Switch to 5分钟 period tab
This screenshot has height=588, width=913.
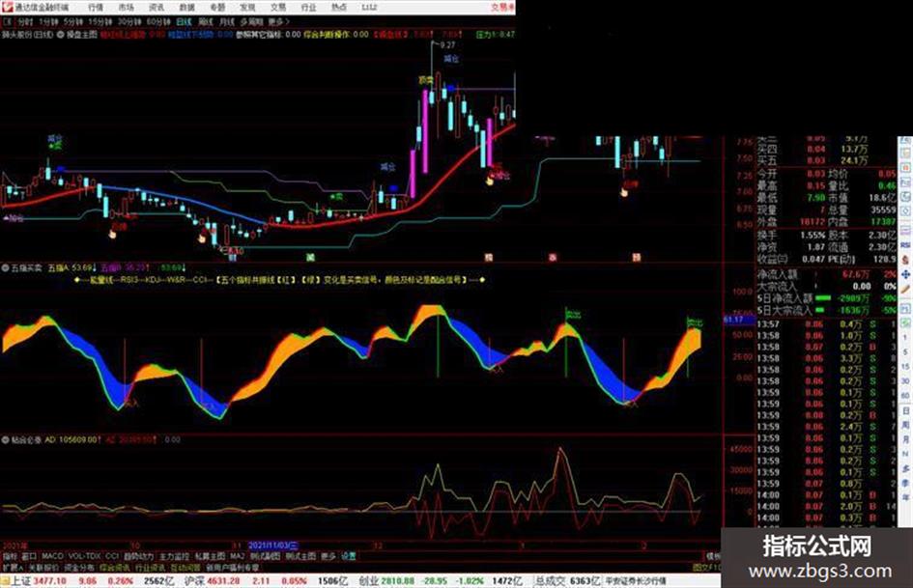point(73,22)
